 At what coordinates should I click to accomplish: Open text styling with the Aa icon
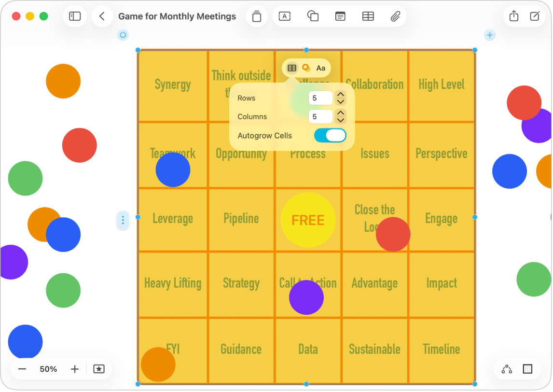(320, 68)
